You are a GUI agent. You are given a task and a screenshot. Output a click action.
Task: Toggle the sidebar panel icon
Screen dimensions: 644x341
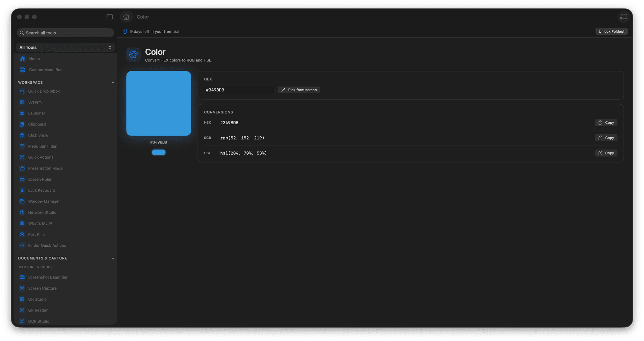pos(110,17)
